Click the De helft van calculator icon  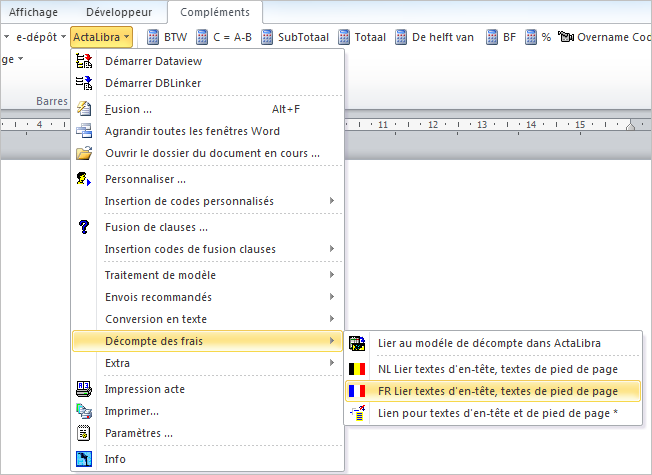(x=401, y=37)
